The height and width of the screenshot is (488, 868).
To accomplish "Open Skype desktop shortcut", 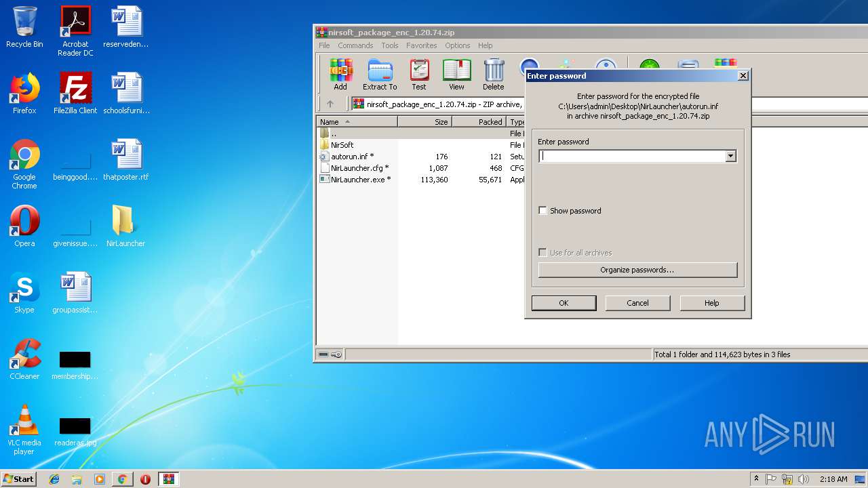I will [x=24, y=293].
